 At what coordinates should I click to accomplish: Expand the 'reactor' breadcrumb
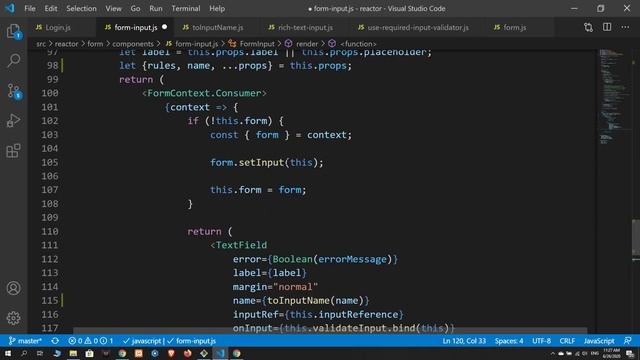pyautogui.click(x=66, y=44)
